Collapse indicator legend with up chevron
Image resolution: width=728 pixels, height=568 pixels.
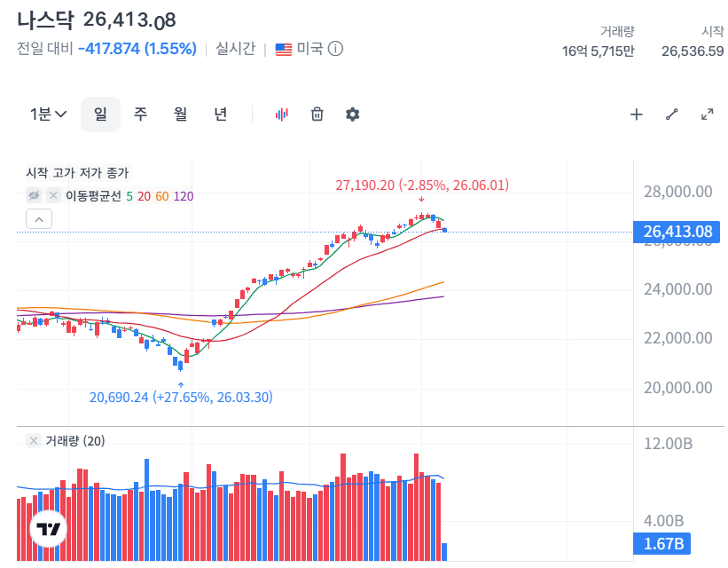(x=39, y=219)
